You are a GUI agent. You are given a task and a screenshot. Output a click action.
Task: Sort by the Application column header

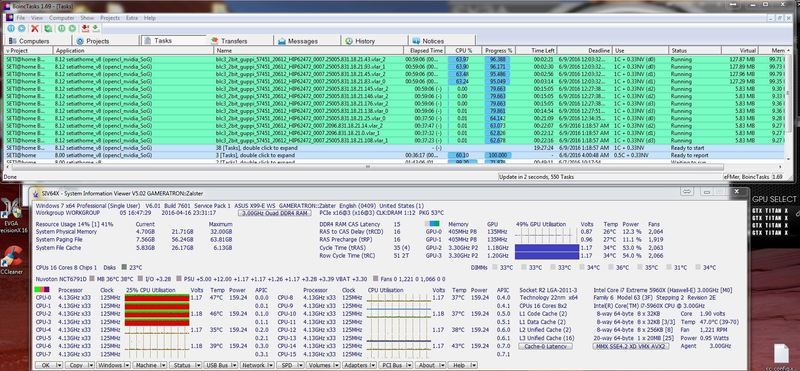point(133,51)
